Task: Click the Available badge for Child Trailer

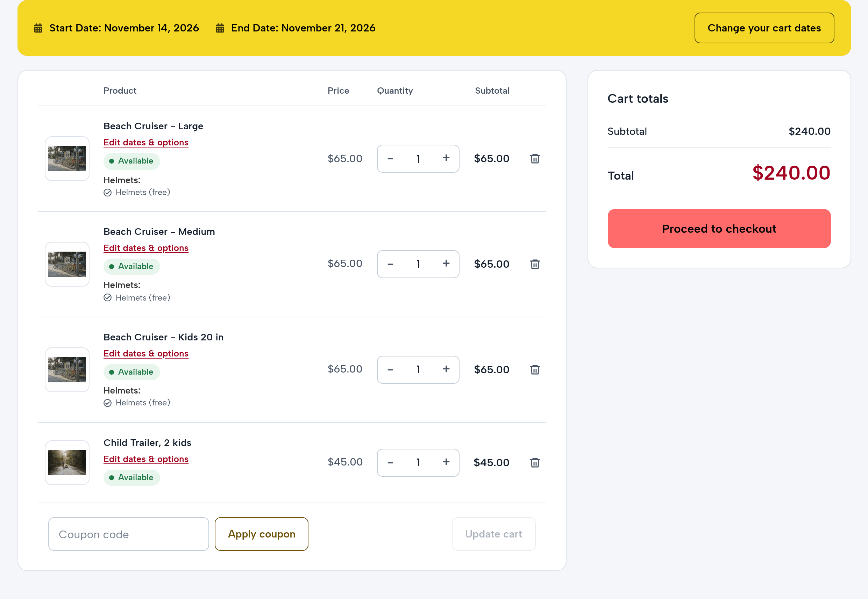Action: click(131, 477)
